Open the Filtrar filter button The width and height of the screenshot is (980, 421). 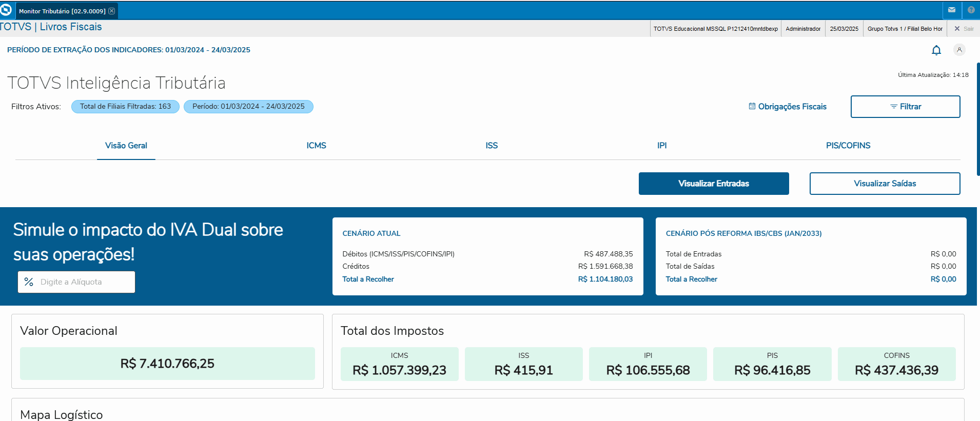[x=906, y=107]
